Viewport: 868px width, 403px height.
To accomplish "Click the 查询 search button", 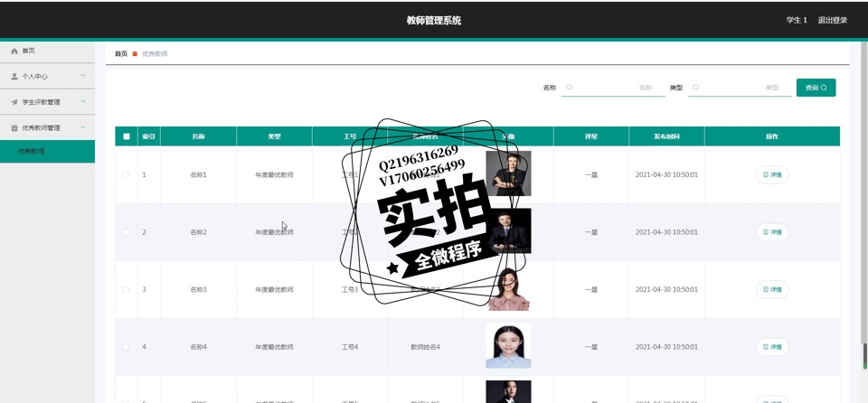I will pos(816,88).
